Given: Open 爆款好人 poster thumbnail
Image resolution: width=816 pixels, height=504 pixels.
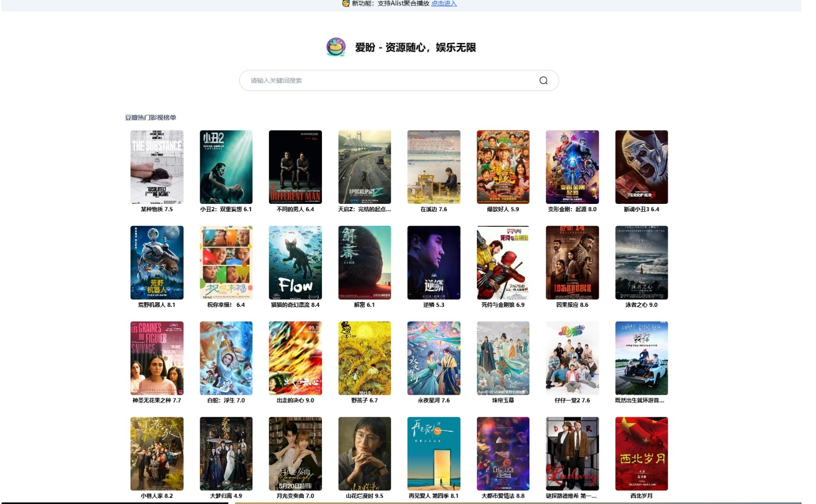Looking at the screenshot, I should (503, 167).
